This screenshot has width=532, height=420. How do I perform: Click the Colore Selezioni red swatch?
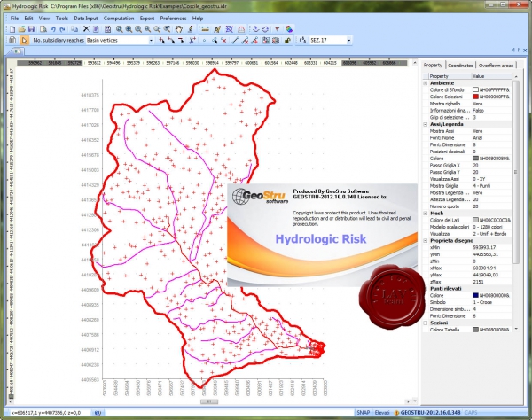point(475,97)
